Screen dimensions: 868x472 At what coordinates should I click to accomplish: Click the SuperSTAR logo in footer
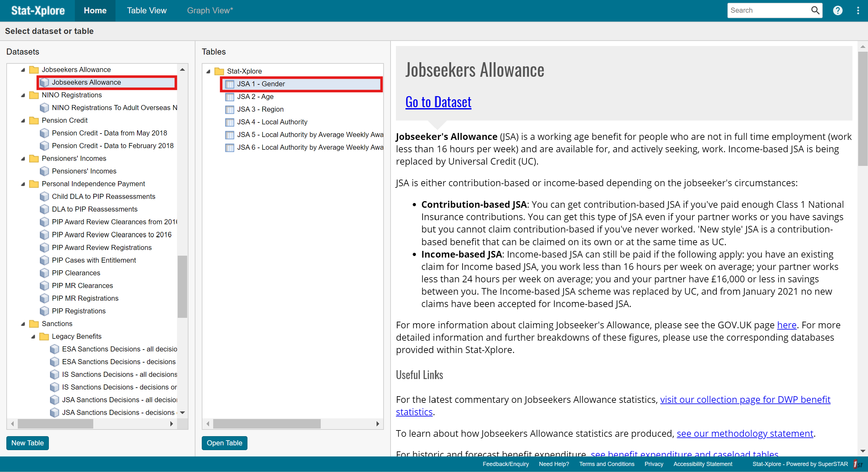tap(858, 464)
